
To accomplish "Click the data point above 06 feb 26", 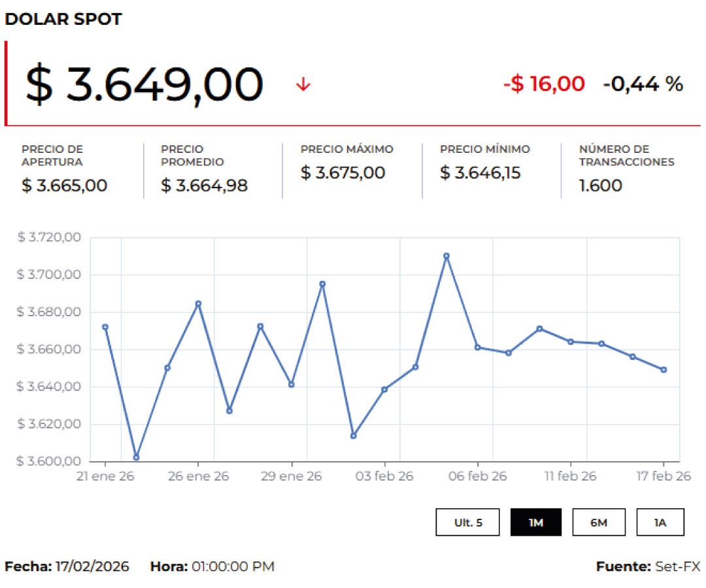I will (478, 348).
